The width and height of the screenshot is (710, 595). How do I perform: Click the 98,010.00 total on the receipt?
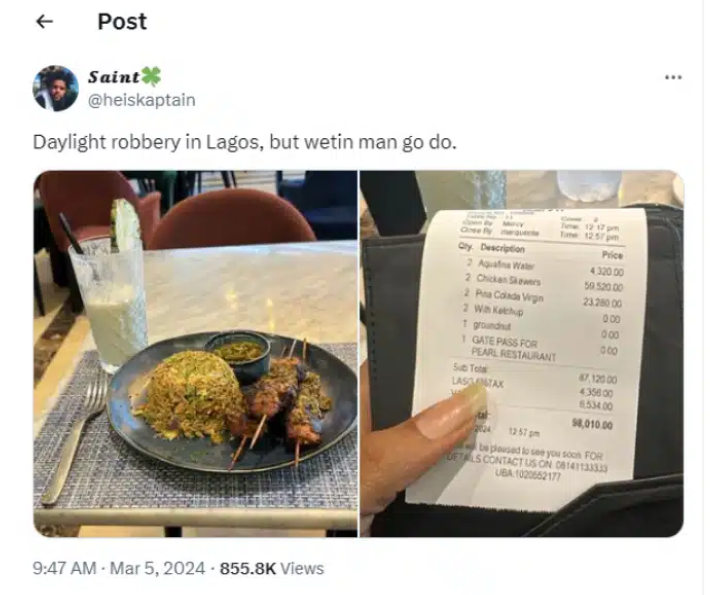tap(592, 425)
